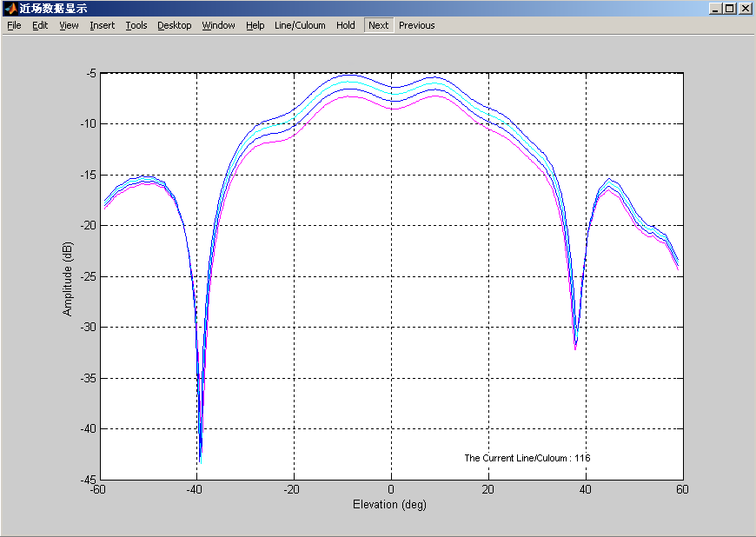This screenshot has height=537, width=756.
Task: Open the View menu
Action: click(x=69, y=25)
